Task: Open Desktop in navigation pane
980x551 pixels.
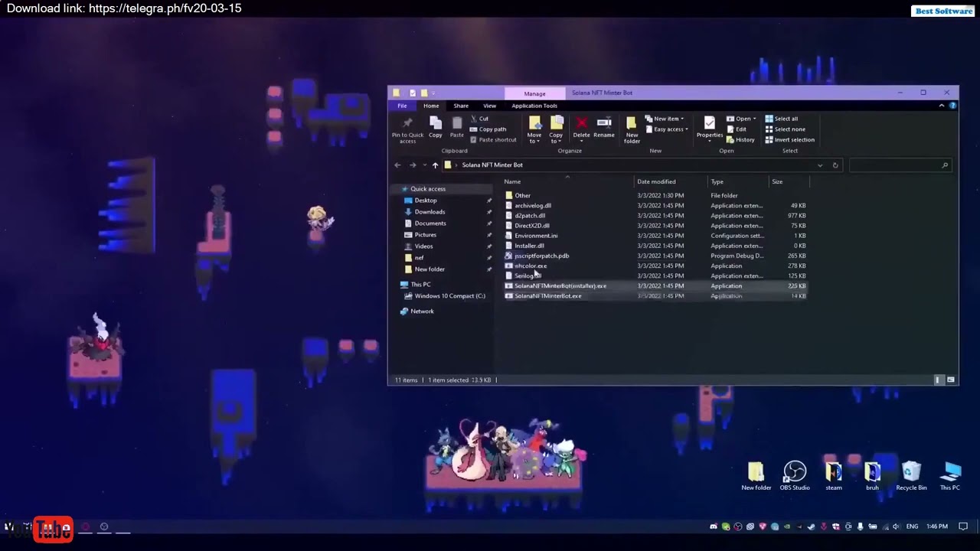Action: 426,201
